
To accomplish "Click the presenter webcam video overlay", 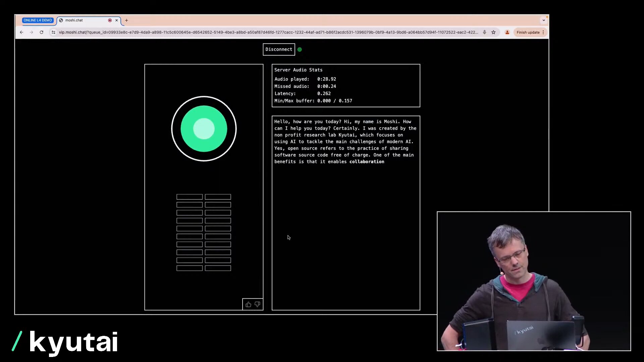I will point(534,281).
